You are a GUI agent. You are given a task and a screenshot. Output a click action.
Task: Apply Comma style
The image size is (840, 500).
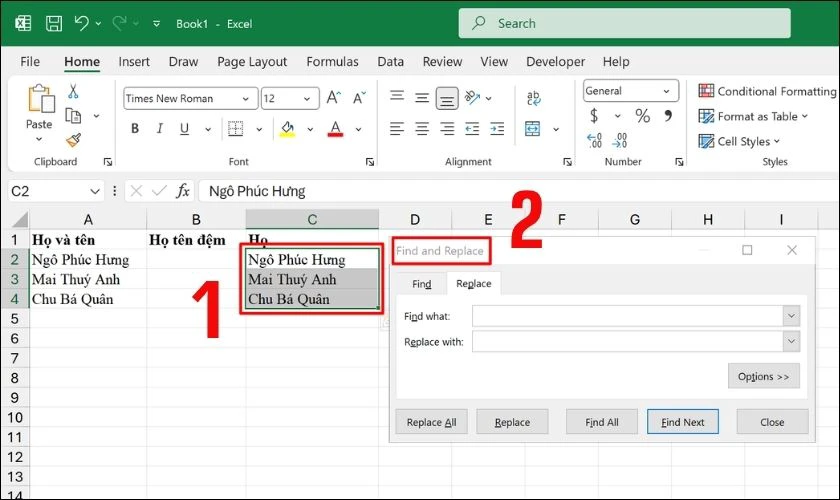pos(668,115)
